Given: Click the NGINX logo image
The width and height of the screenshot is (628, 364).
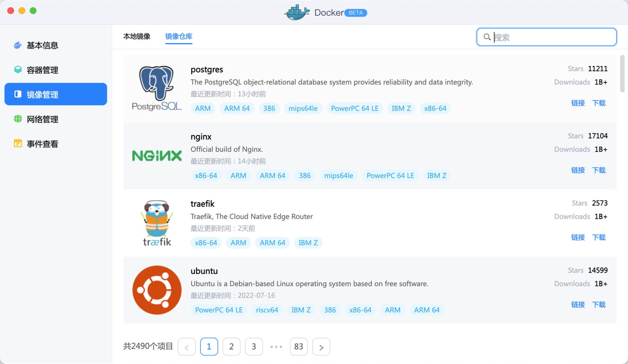Looking at the screenshot, I should pos(157,156).
